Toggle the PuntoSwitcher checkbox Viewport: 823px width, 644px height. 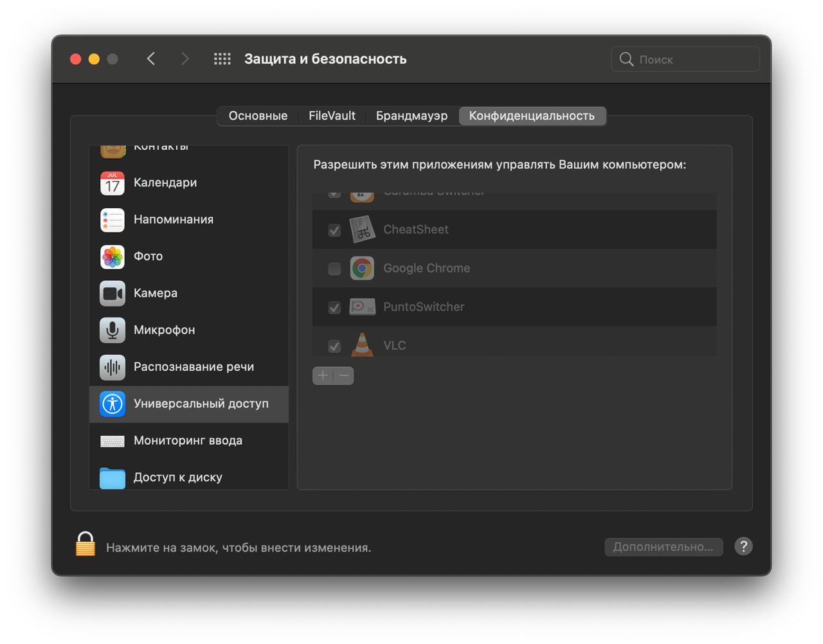pyautogui.click(x=334, y=307)
